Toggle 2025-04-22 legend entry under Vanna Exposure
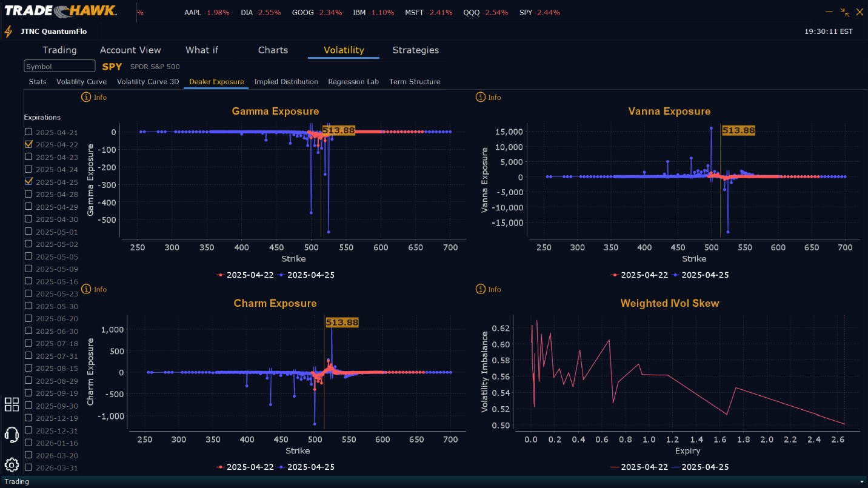The width and height of the screenshot is (868, 488). tap(639, 275)
